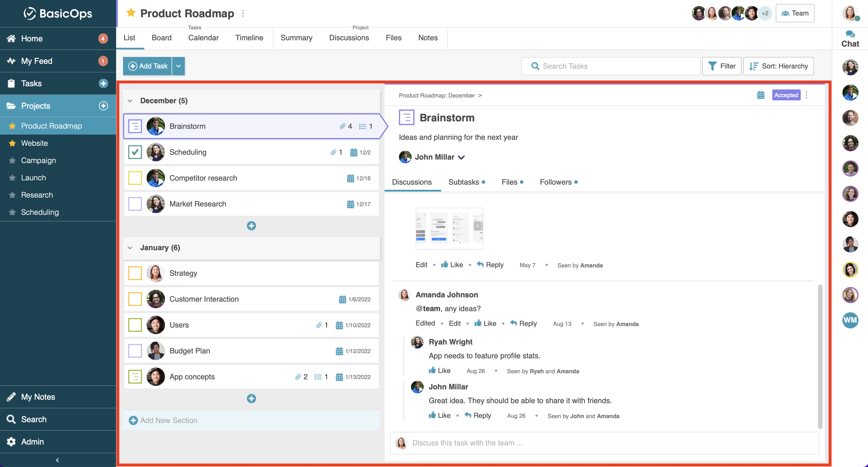This screenshot has width=868, height=467.
Task: Open the Add Task dropdown arrow
Action: pos(178,66)
